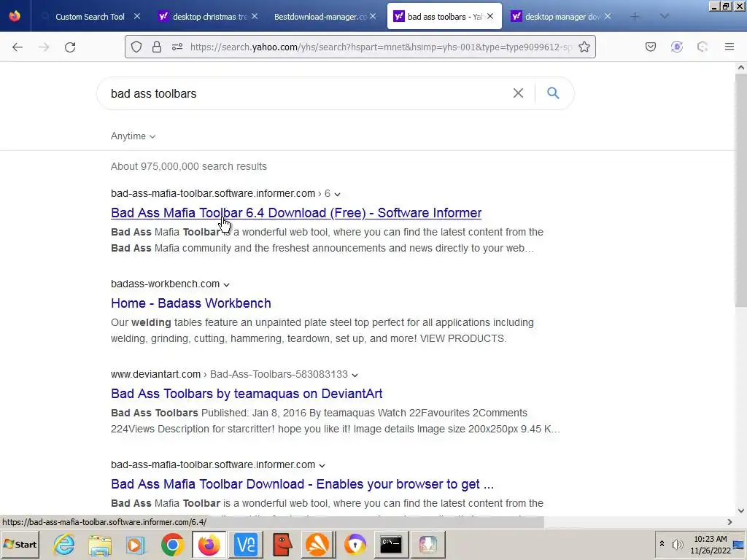Close the desktop christmas tree tab
747x560 pixels.
(x=255, y=16)
